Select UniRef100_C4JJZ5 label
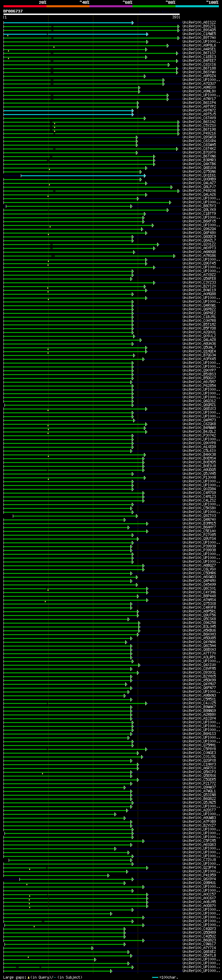Image resolution: width=222 pixels, height=980 pixels. 199,703
